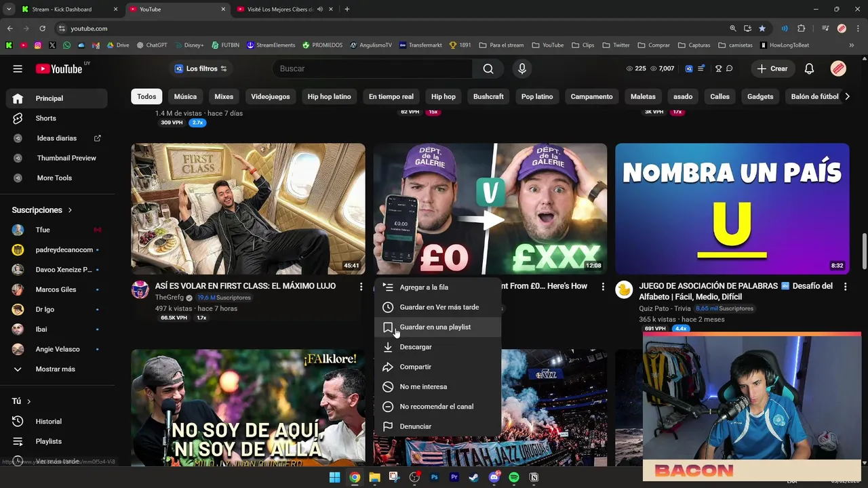Open TheGrefg first class video thumbnail
Image resolution: width=868 pixels, height=488 pixels.
(248, 209)
